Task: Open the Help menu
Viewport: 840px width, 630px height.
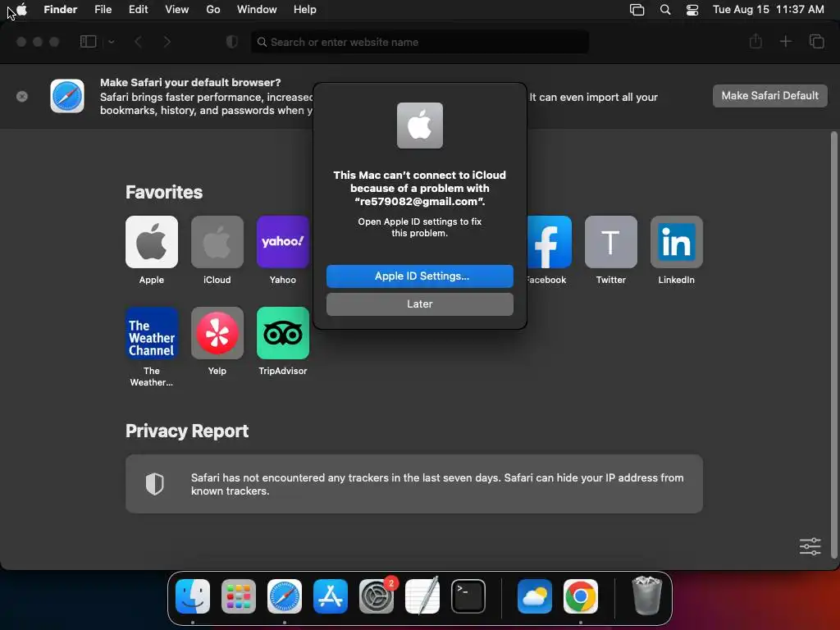Action: coord(305,10)
